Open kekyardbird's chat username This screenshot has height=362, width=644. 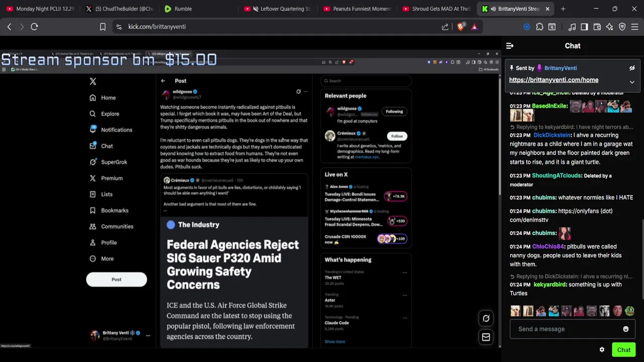pos(550,285)
